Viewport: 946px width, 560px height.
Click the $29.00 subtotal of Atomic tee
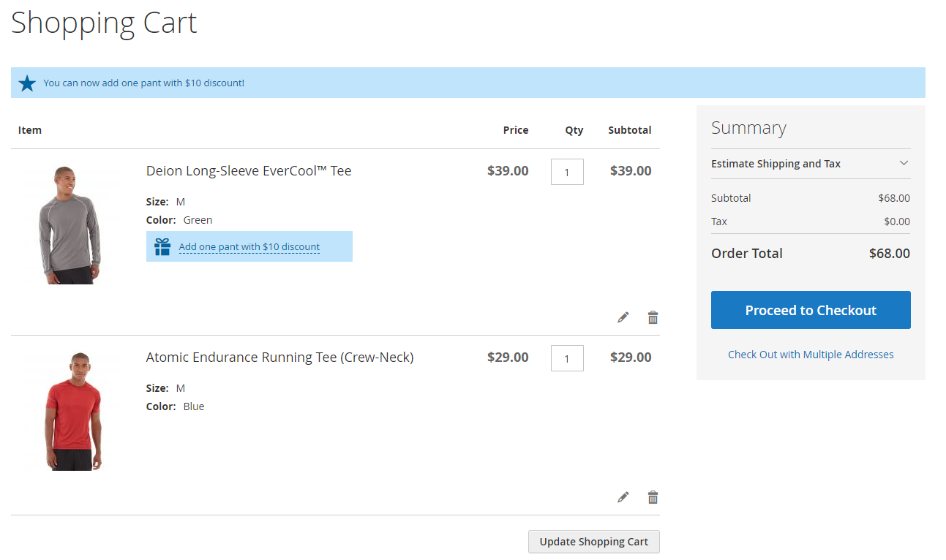pos(631,357)
